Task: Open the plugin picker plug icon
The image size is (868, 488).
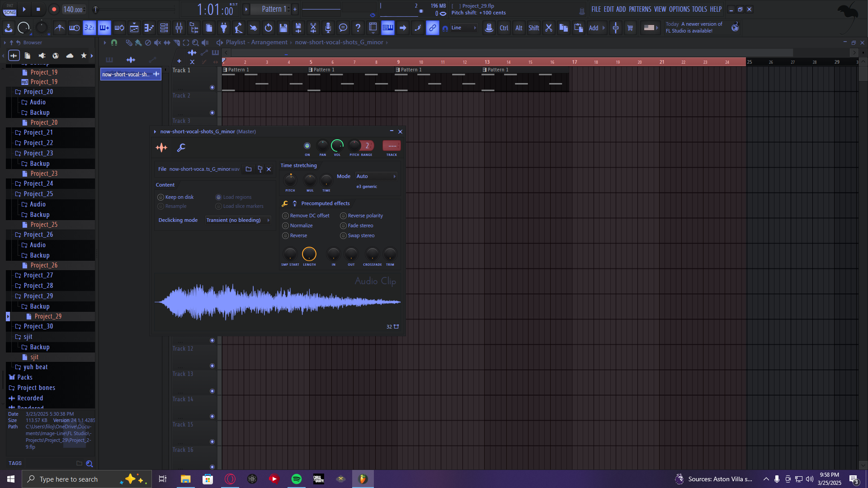Action: tap(224, 28)
